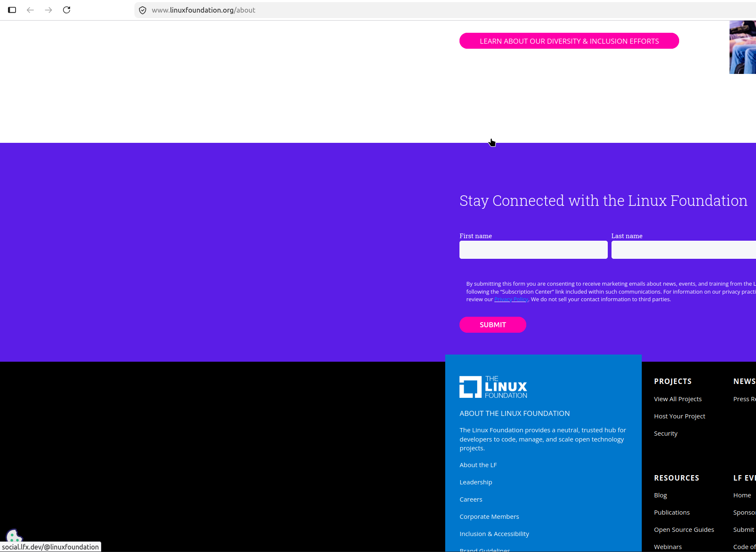The width and height of the screenshot is (756, 552).
Task: Click the Linux Foundation footer logo
Action: click(493, 387)
